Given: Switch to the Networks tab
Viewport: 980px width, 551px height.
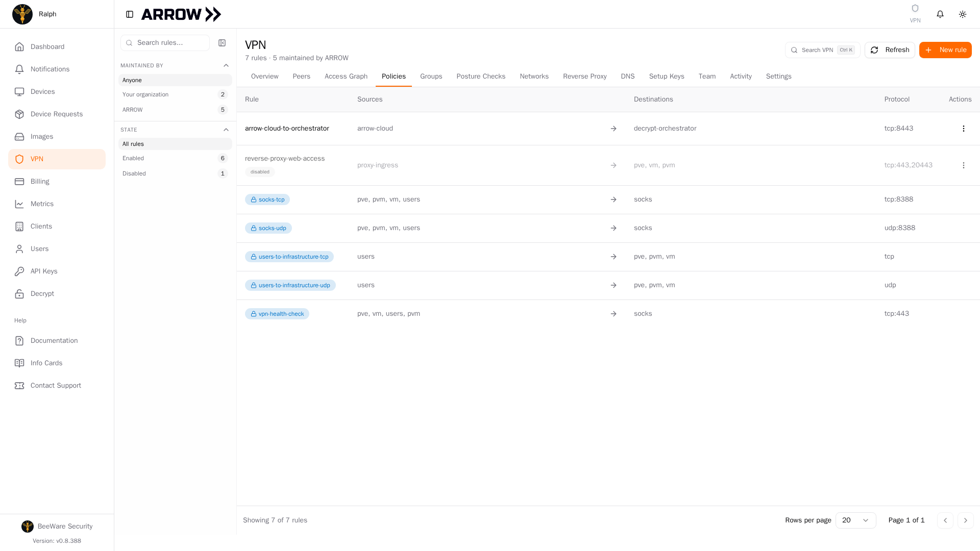Looking at the screenshot, I should pyautogui.click(x=534, y=77).
